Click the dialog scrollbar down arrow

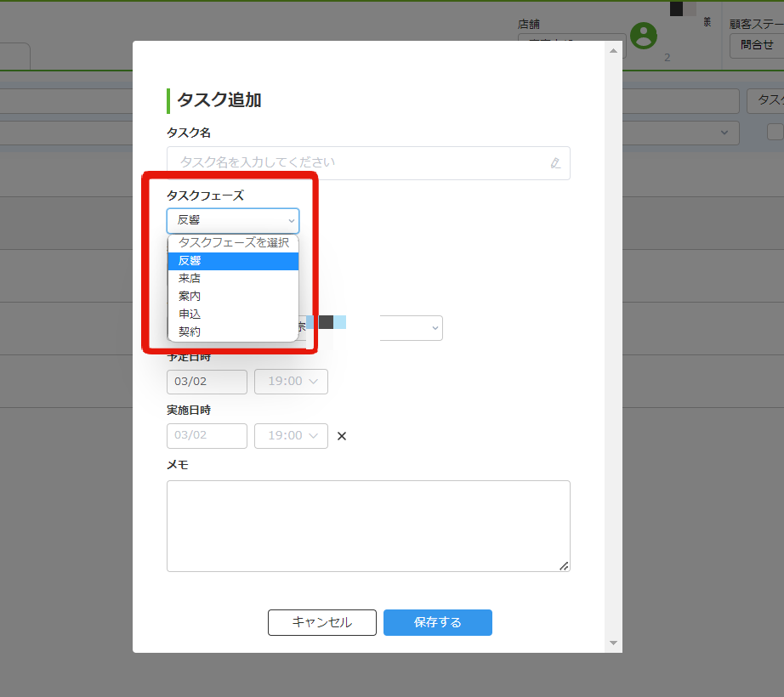pos(613,643)
